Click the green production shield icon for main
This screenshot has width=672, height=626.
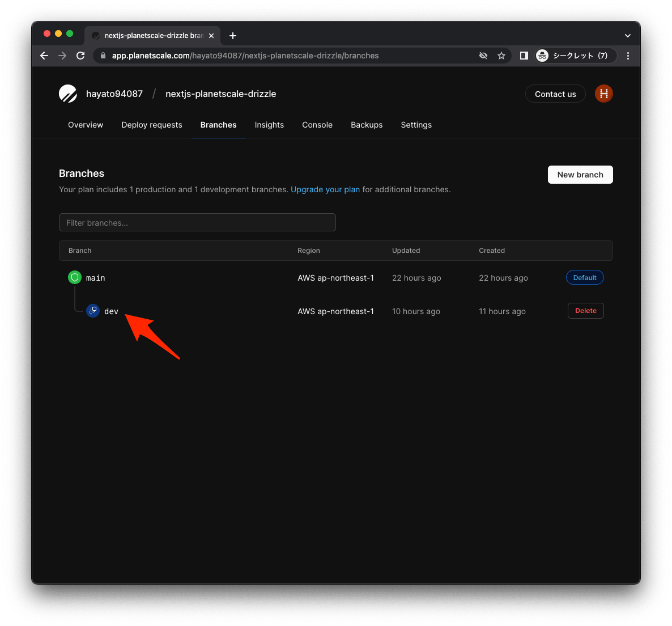point(75,278)
